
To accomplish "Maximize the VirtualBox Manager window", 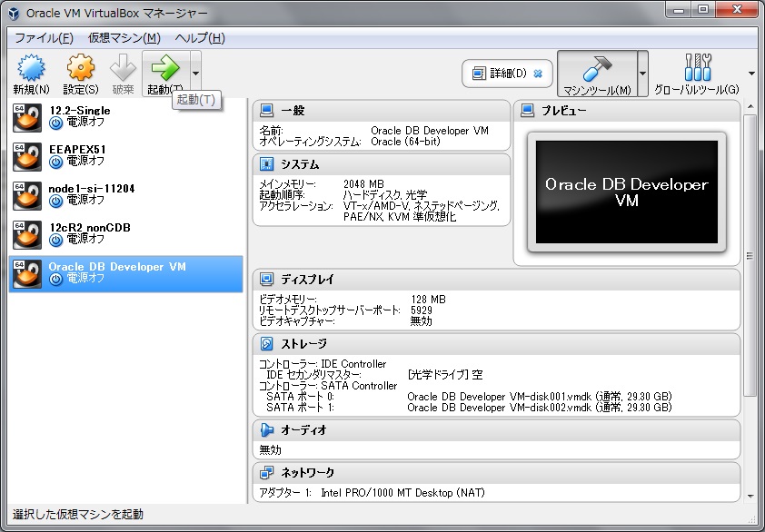I will (x=703, y=9).
